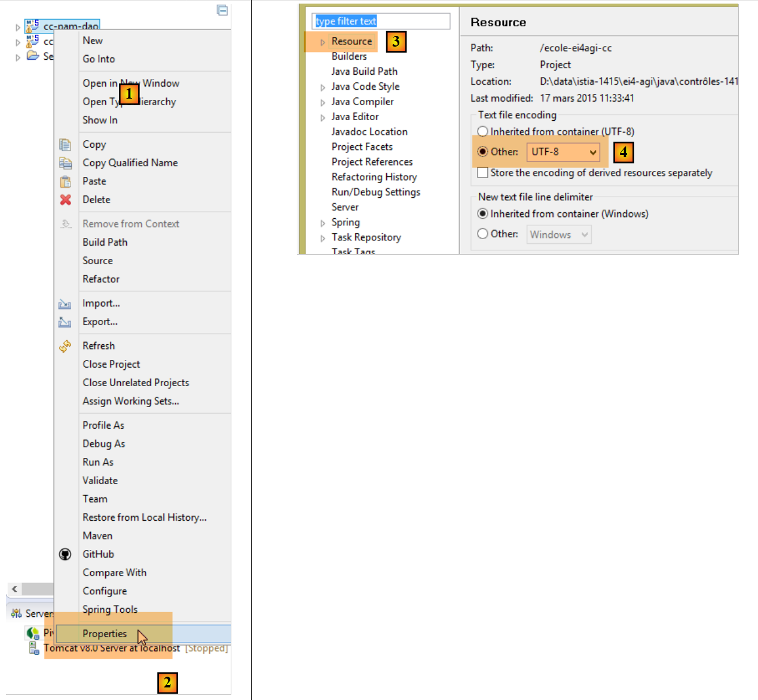Screen dimensions: 758x700
Task: Click the Copy icon in context menu
Action: point(65,145)
